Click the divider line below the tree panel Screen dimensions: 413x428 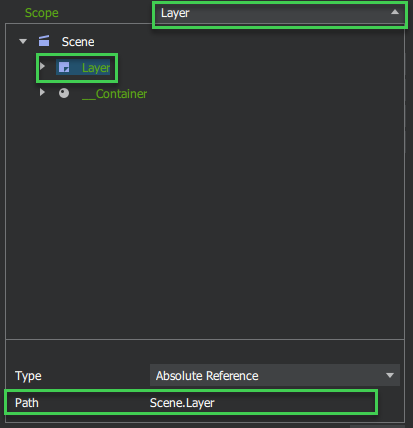205,339
